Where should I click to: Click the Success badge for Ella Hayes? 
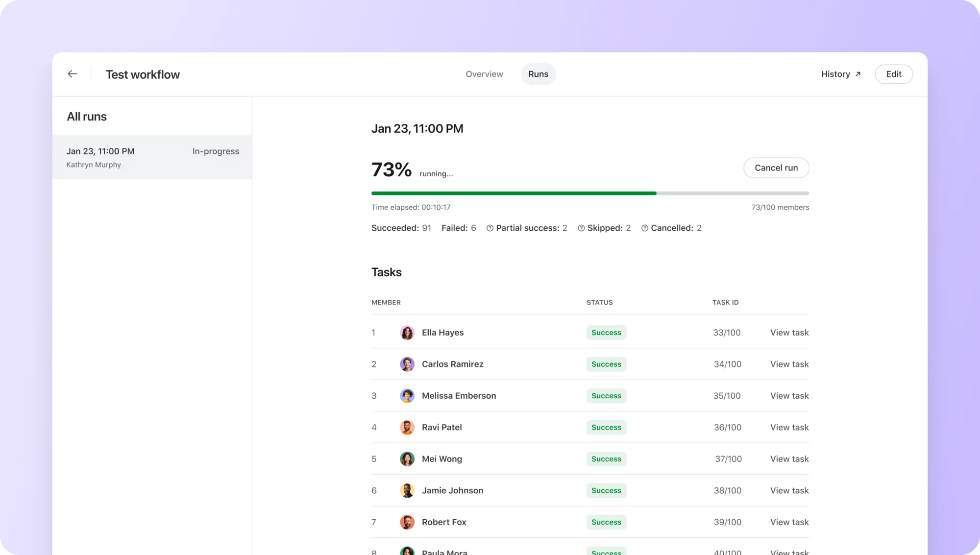point(606,333)
